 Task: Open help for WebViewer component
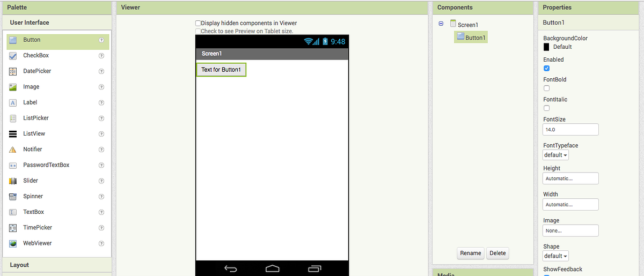tap(101, 243)
